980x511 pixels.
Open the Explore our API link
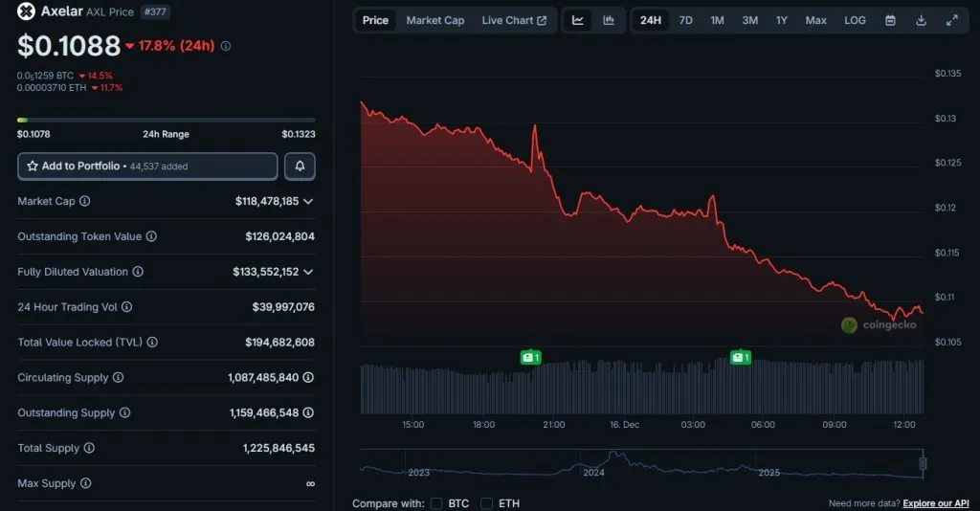point(936,503)
